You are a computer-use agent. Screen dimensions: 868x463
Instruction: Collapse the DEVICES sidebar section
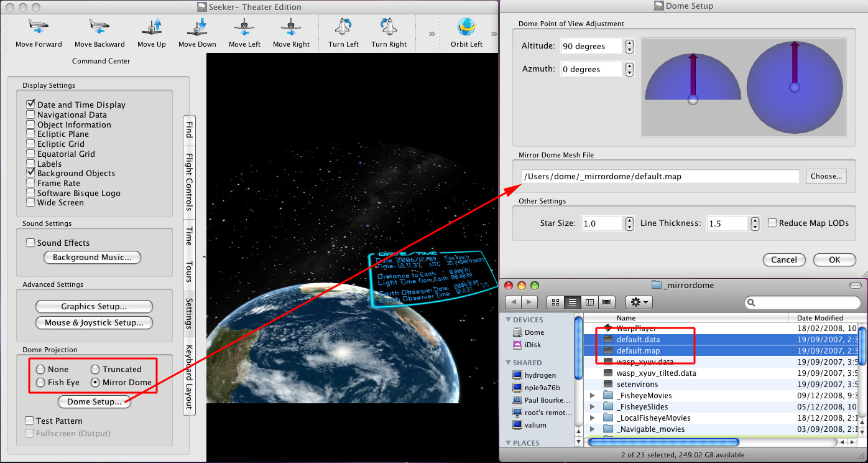coord(507,320)
